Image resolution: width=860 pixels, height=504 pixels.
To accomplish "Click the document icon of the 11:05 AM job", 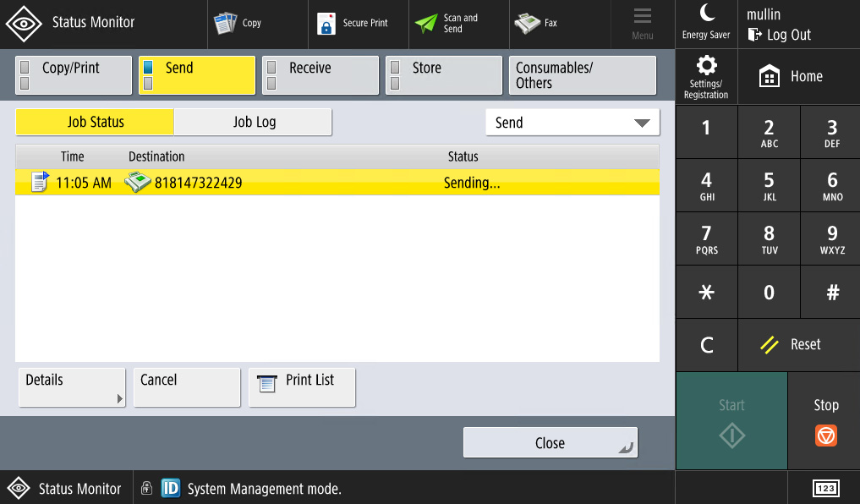I will (x=40, y=182).
